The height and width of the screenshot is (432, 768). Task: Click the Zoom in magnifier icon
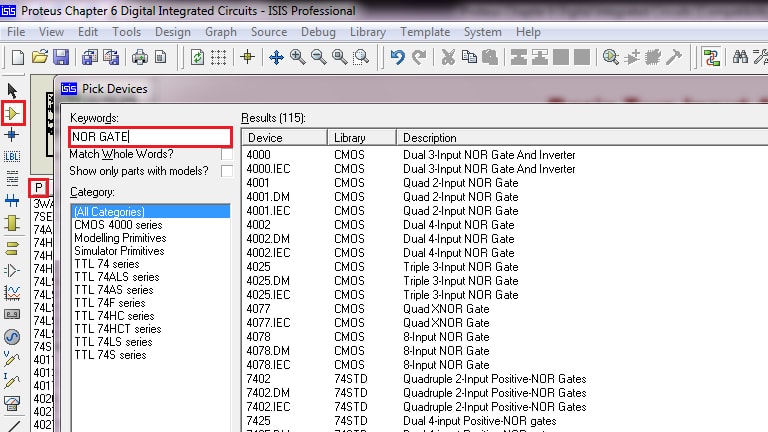pyautogui.click(x=297, y=57)
